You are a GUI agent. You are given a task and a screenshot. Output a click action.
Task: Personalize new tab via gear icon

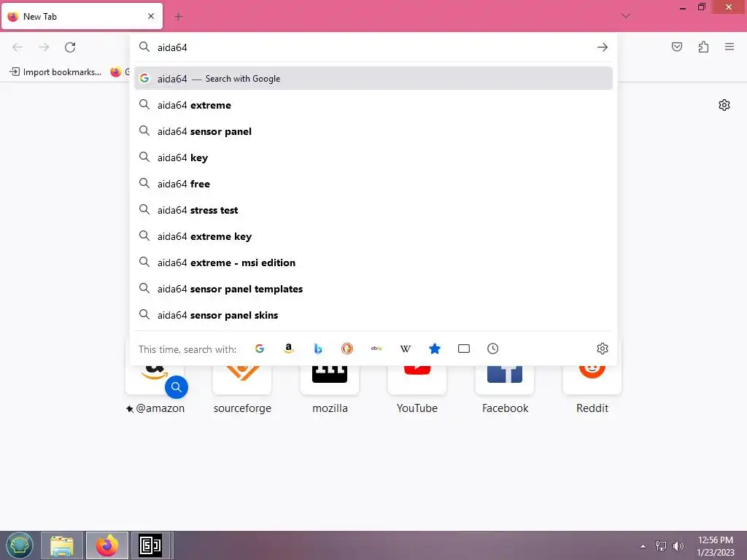[724, 105]
